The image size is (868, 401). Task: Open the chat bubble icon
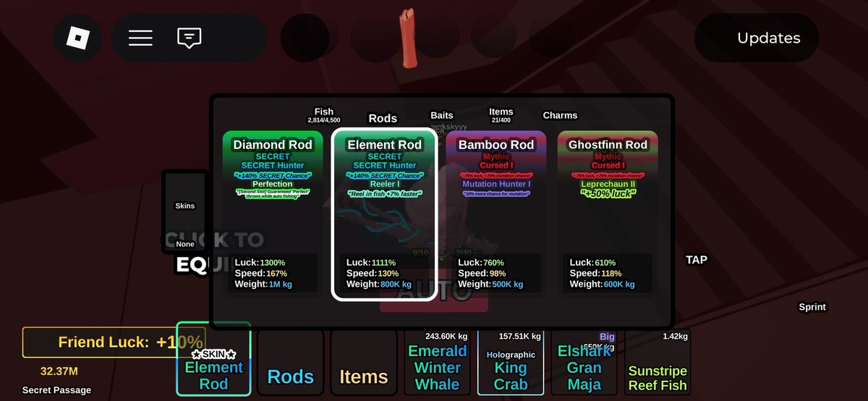[189, 38]
